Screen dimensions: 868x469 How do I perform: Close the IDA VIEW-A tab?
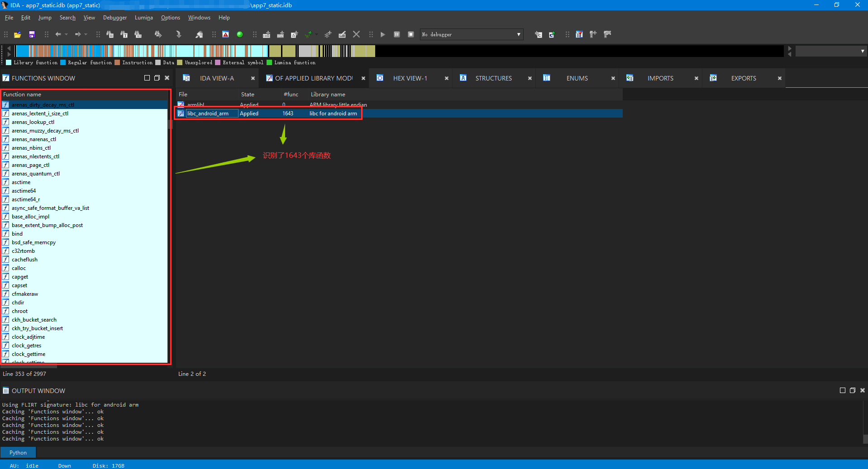(x=253, y=78)
